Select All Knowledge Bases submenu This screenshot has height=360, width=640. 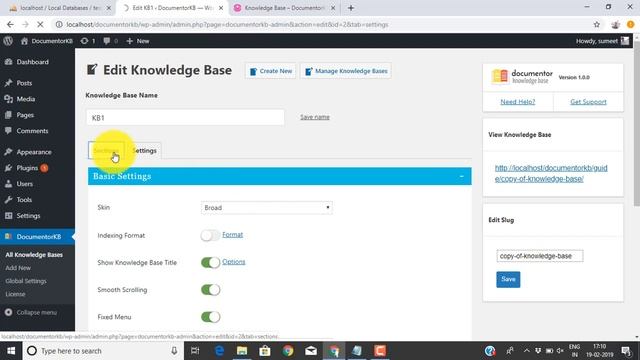tap(34, 255)
